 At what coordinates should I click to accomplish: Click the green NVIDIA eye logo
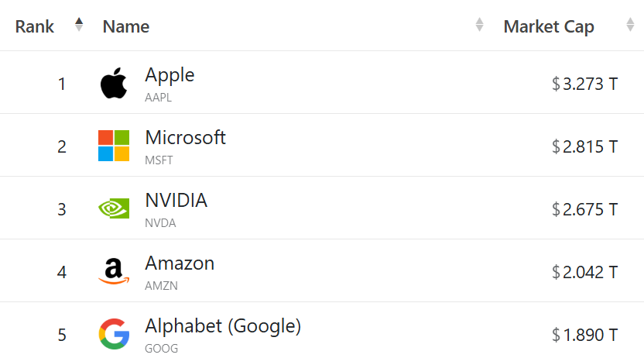[x=114, y=208]
